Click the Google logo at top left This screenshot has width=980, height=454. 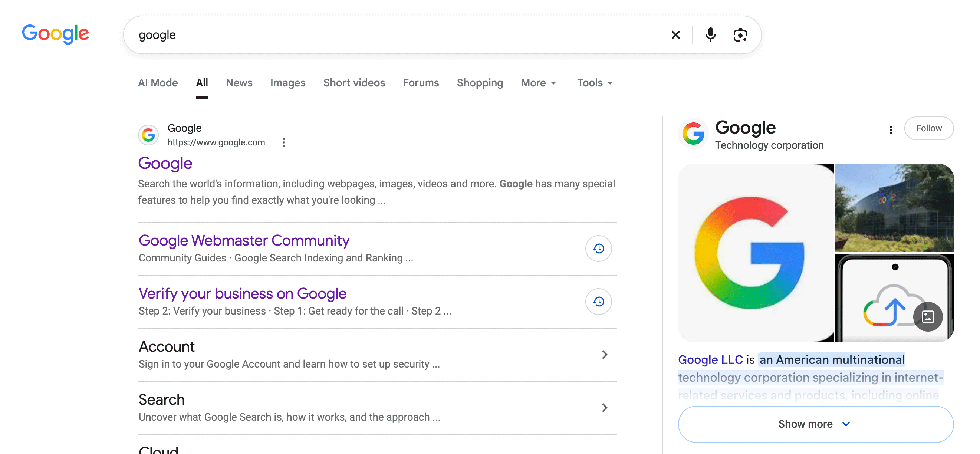(56, 34)
